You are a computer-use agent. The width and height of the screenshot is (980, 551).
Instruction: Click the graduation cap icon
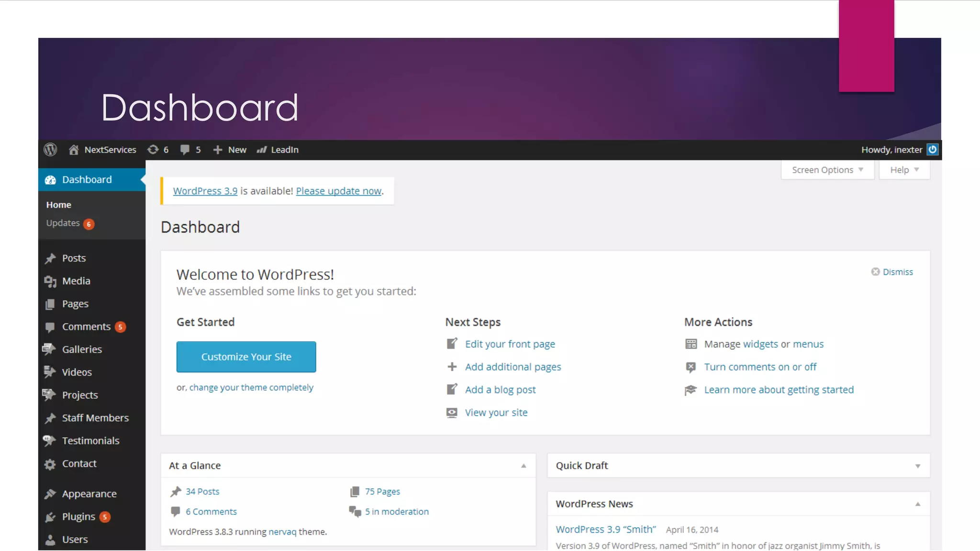690,390
